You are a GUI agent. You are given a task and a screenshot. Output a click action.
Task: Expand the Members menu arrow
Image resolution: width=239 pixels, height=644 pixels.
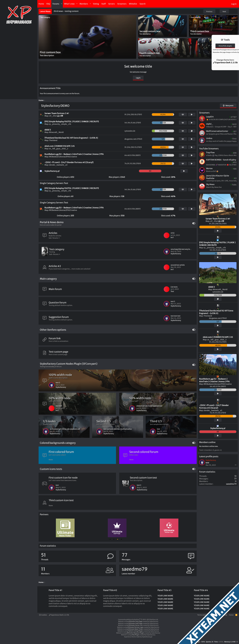coord(90,4)
